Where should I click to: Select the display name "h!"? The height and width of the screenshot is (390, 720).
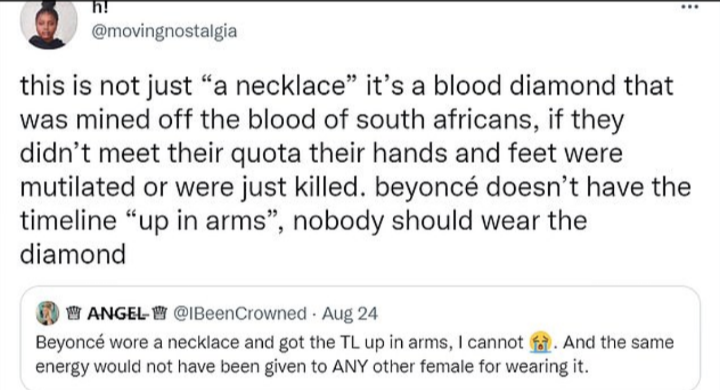click(99, 6)
